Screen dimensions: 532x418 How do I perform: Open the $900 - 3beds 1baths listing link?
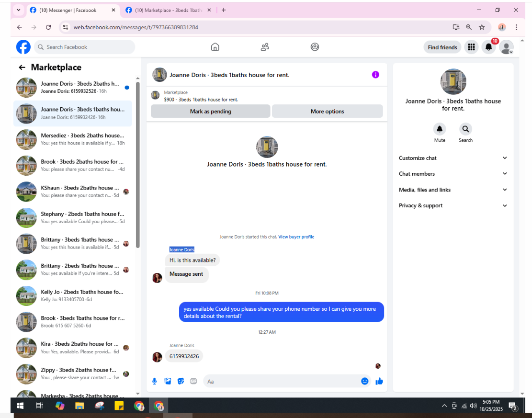[201, 100]
